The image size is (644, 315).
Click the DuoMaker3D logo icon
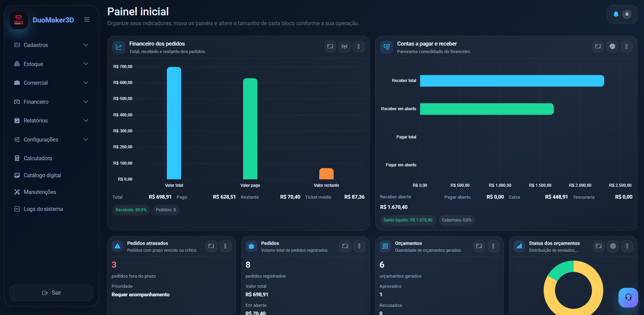click(19, 20)
